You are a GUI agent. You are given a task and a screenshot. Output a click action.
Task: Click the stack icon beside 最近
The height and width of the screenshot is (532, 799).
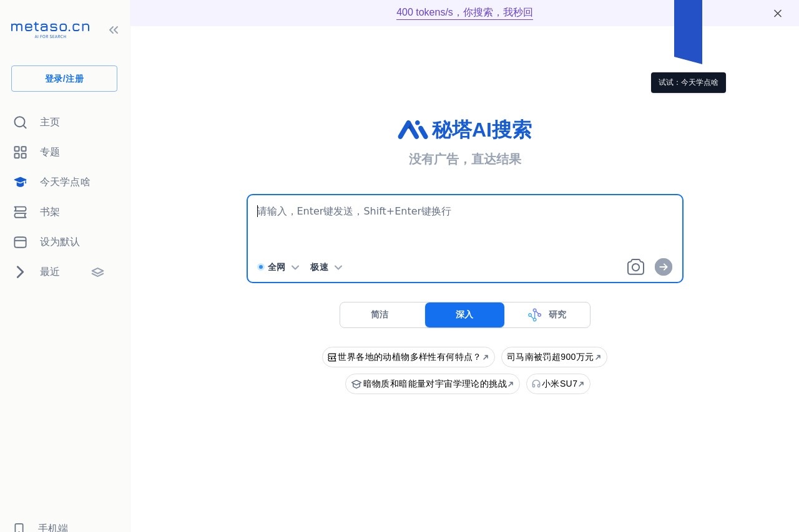point(97,272)
